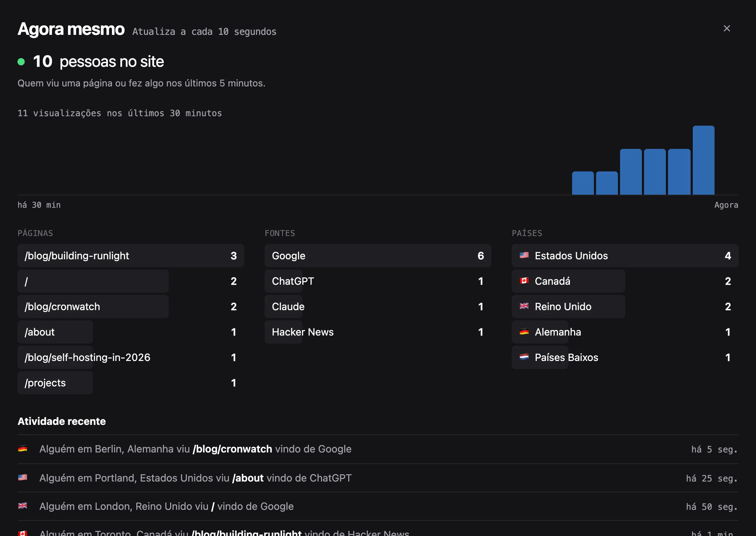Click 'Atualiza a cada 10 segundos' note
Viewport: 756px width, 536px height.
pyautogui.click(x=204, y=32)
